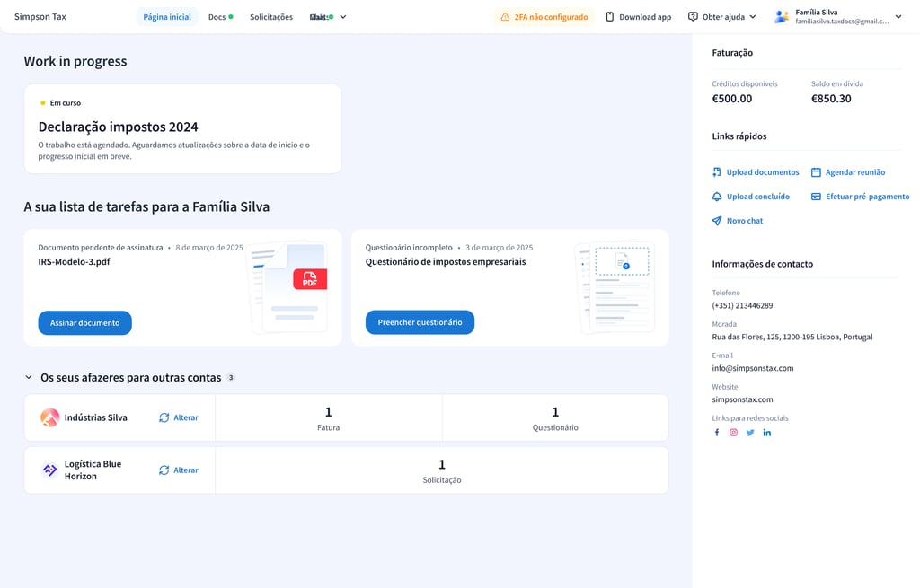
Task: Click the Indústrias Silva account logo
Action: (50, 417)
